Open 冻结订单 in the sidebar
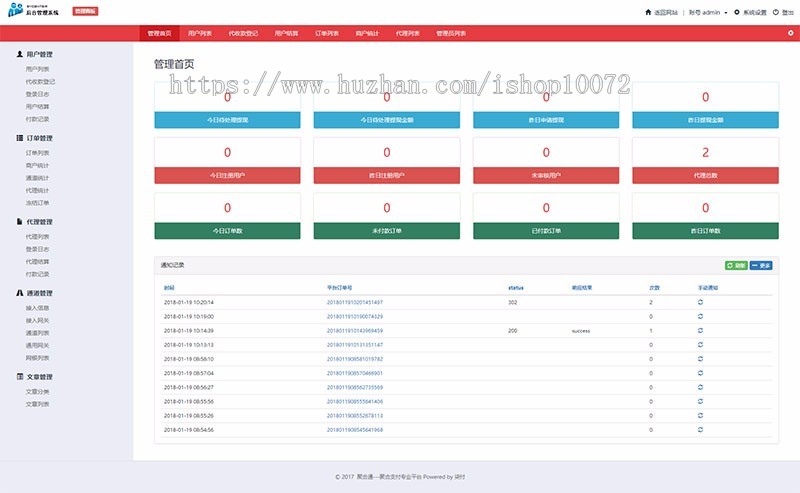Image resolution: width=800 pixels, height=493 pixels. (37, 203)
